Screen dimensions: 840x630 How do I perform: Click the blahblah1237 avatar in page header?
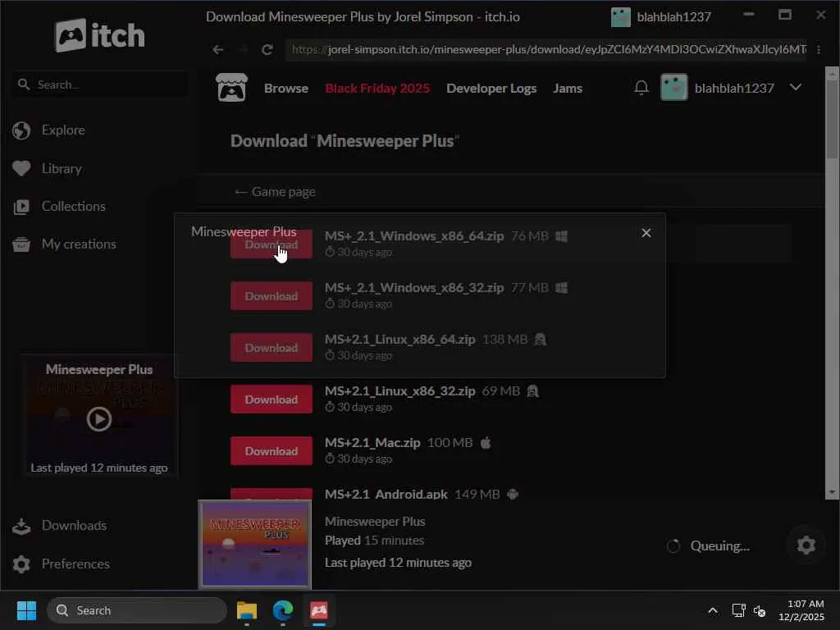tap(674, 87)
